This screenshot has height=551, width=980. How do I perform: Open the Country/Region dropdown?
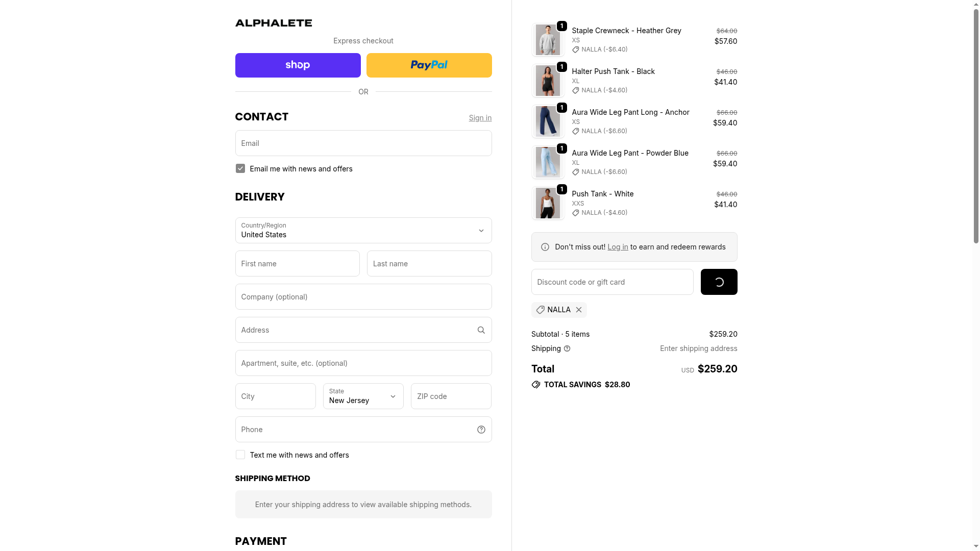pyautogui.click(x=363, y=231)
